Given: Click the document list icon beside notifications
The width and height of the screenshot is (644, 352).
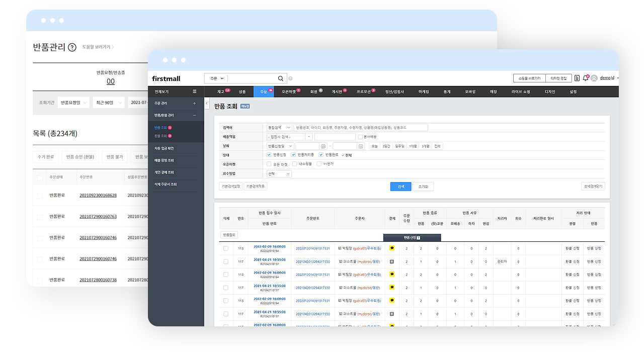Looking at the screenshot, I should coord(577,78).
